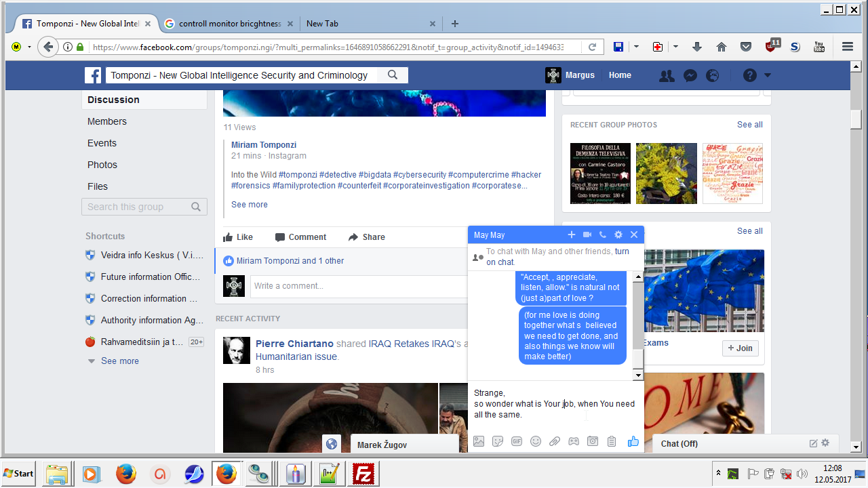Open Facebook help question mark
The width and height of the screenshot is (868, 488).
coord(749,75)
